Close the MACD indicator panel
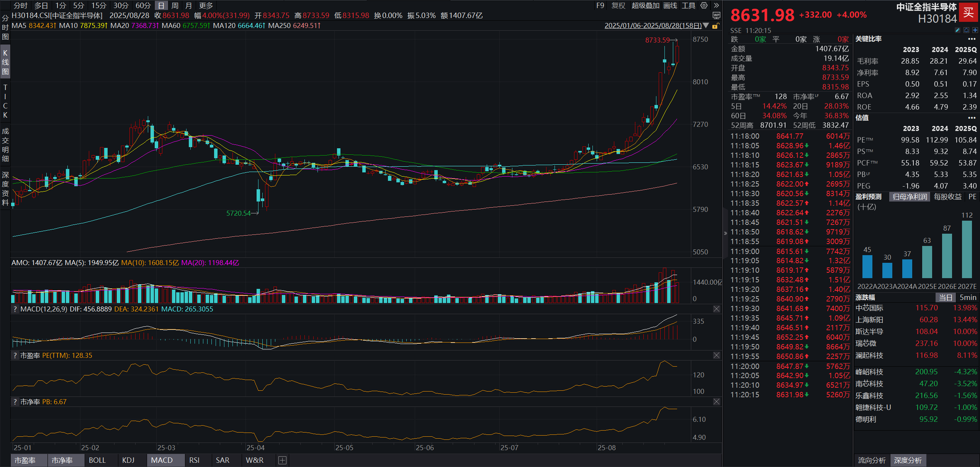 coord(717,309)
